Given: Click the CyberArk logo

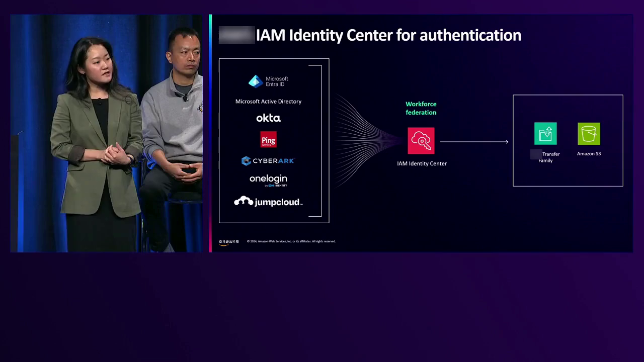Looking at the screenshot, I should (268, 161).
